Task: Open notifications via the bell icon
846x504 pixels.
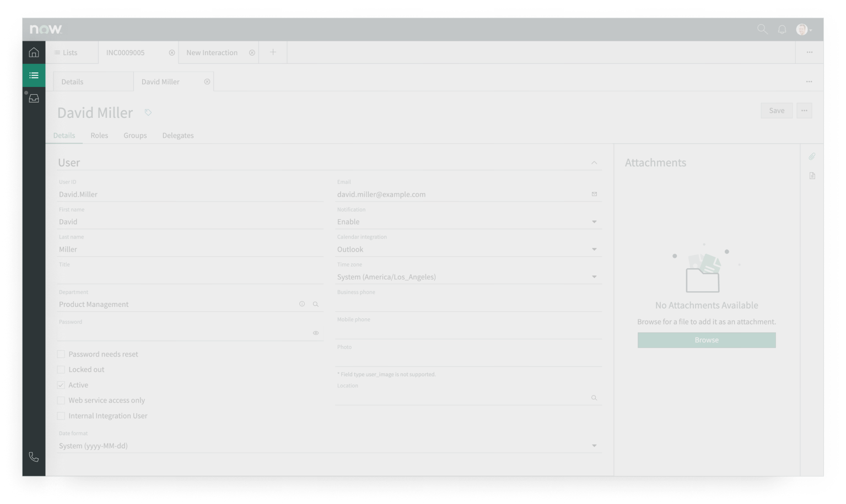Action: click(782, 30)
